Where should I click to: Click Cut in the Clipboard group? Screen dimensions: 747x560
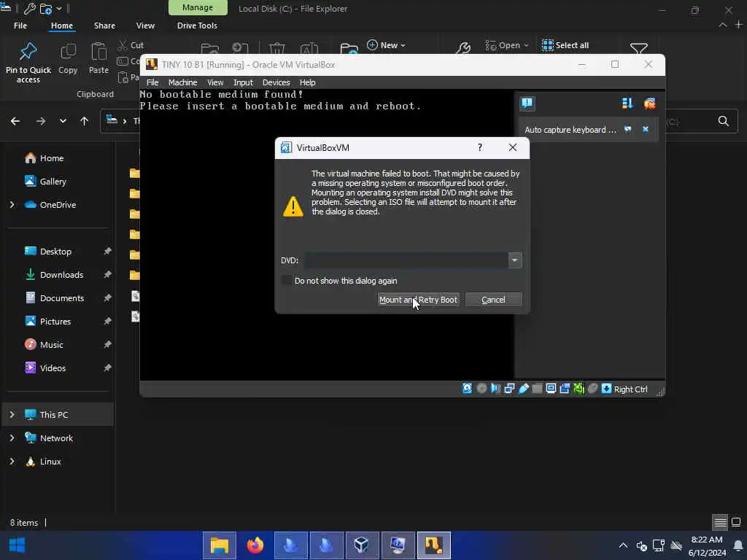pos(131,45)
